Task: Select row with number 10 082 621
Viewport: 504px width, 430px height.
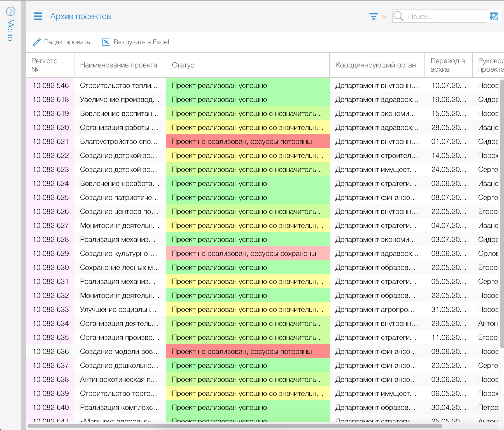Action: coord(51,141)
